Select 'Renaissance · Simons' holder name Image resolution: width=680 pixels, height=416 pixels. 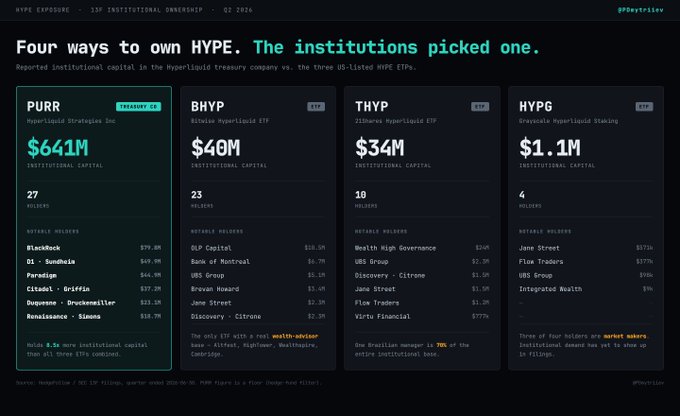[x=64, y=317]
